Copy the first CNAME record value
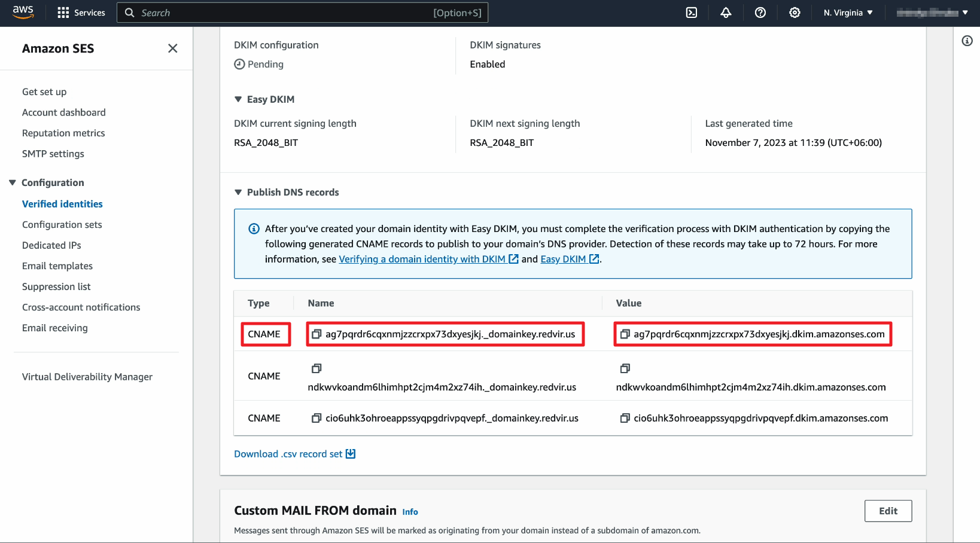This screenshot has width=980, height=543. click(625, 334)
